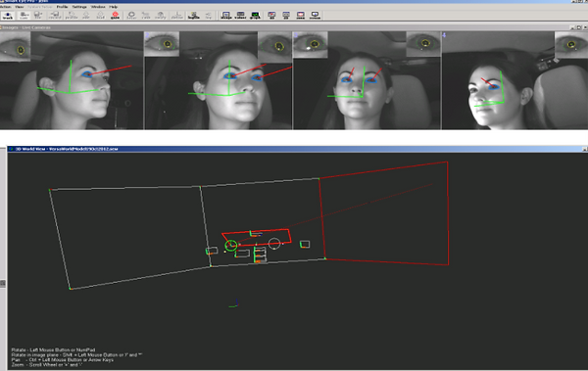This screenshot has height=371, width=588.
Task: Click the 3D view toolbar icon
Action: (x=271, y=16)
